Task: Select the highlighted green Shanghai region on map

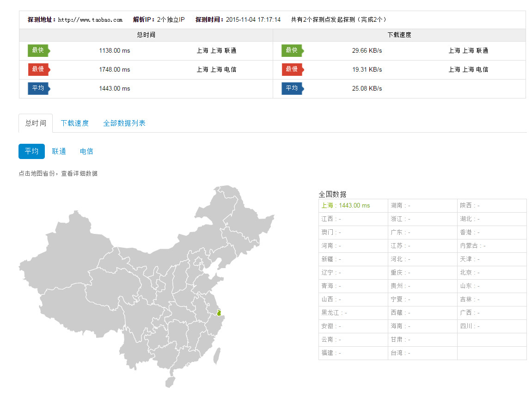Action: (219, 313)
